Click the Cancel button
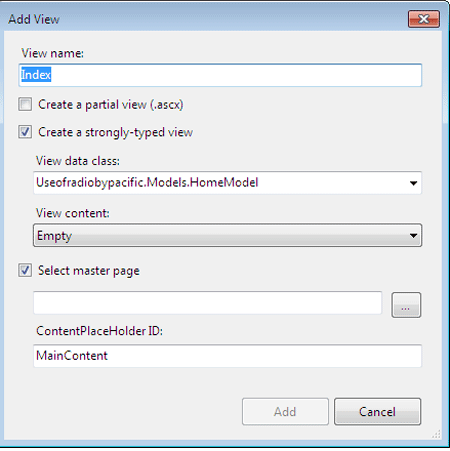This screenshot has height=451, width=450. click(378, 412)
